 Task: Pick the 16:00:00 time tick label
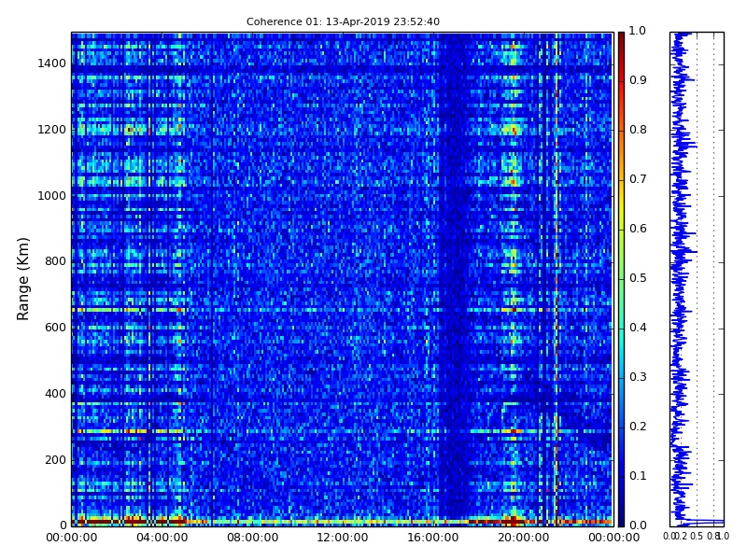(x=433, y=538)
